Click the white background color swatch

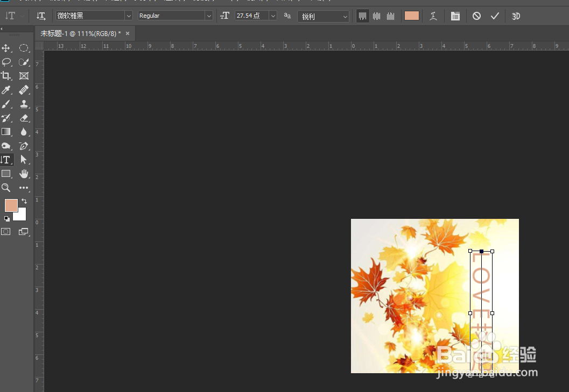pyautogui.click(x=22, y=216)
